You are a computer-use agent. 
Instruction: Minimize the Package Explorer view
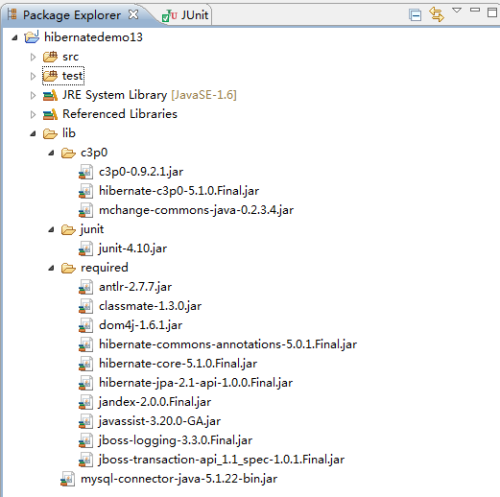475,10
